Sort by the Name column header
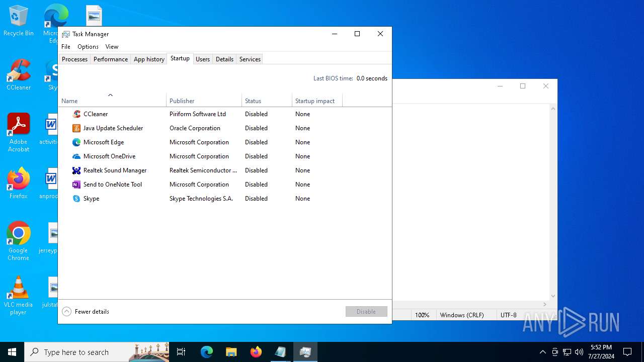644x362 pixels. (x=112, y=99)
